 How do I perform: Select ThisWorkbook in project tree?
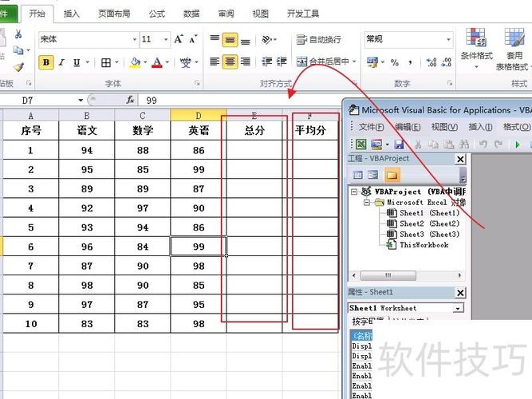point(418,245)
